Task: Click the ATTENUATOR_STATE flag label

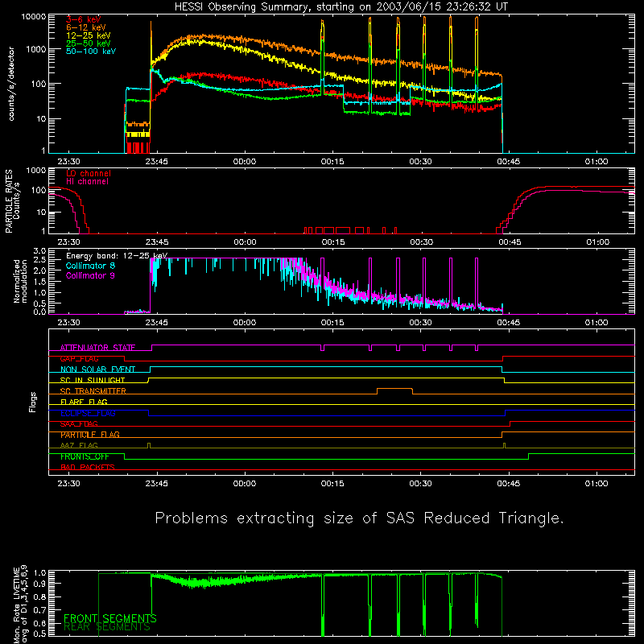Action: 97,348
